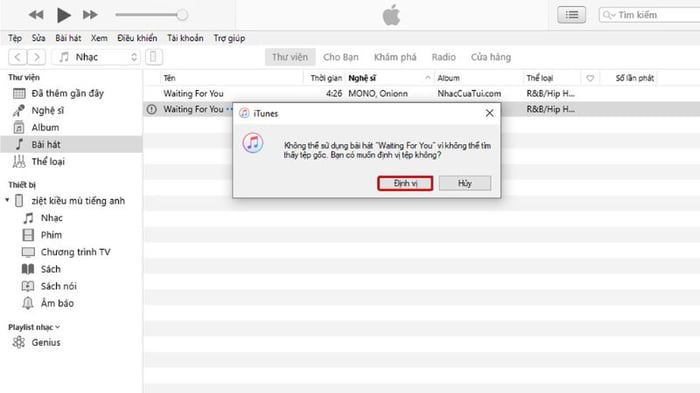700x393 pixels.
Task: Click the heart love column header
Action: (590, 78)
